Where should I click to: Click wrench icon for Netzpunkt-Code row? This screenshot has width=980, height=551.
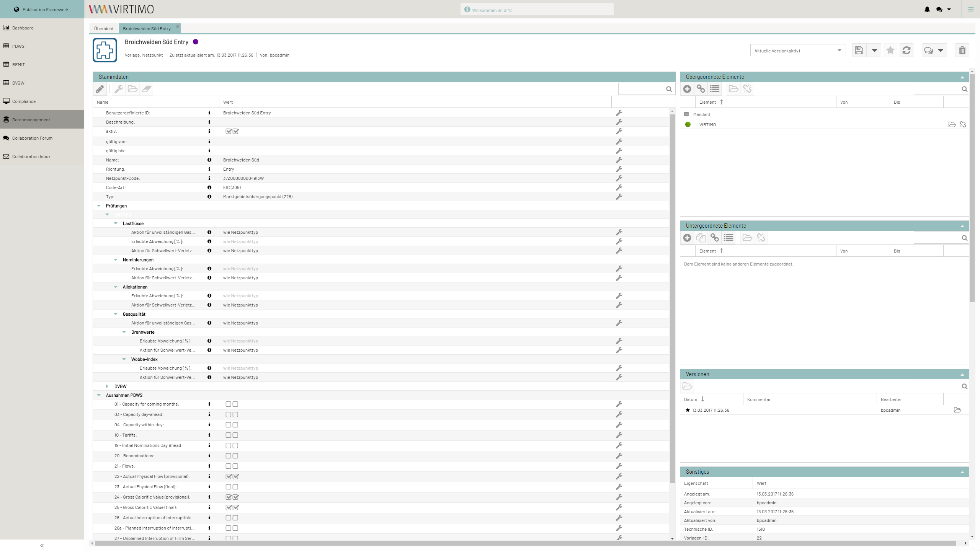click(619, 179)
